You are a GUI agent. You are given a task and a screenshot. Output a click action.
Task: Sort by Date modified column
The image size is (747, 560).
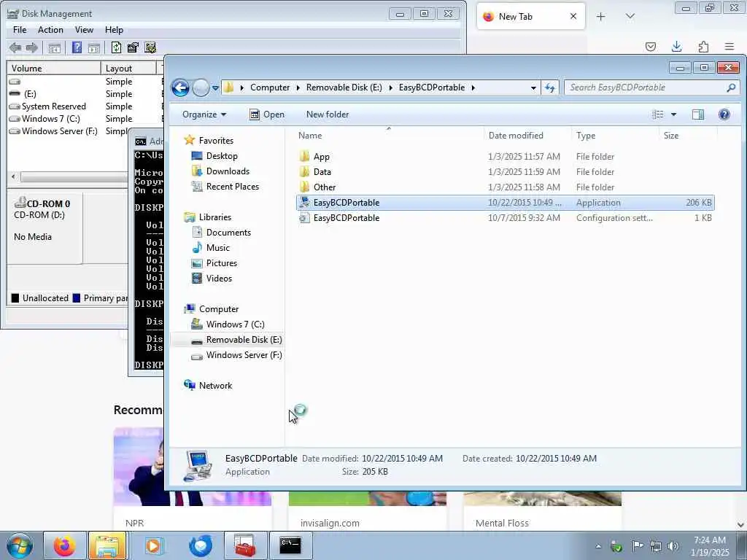[x=528, y=136]
